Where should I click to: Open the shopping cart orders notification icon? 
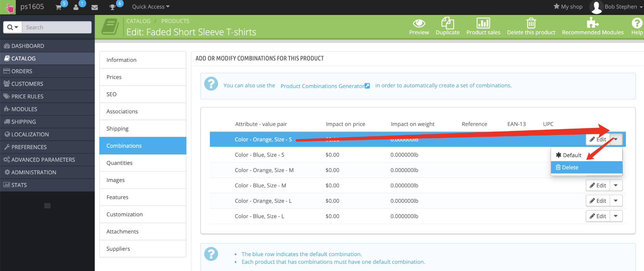point(59,7)
